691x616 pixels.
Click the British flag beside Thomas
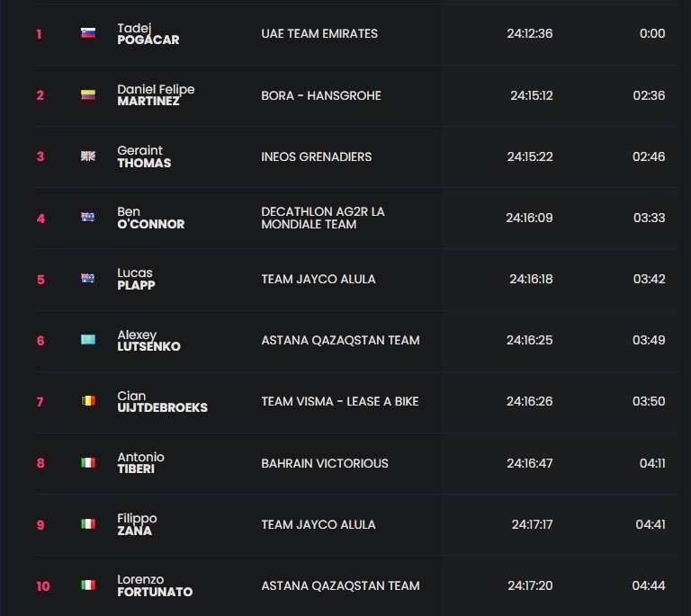point(87,156)
